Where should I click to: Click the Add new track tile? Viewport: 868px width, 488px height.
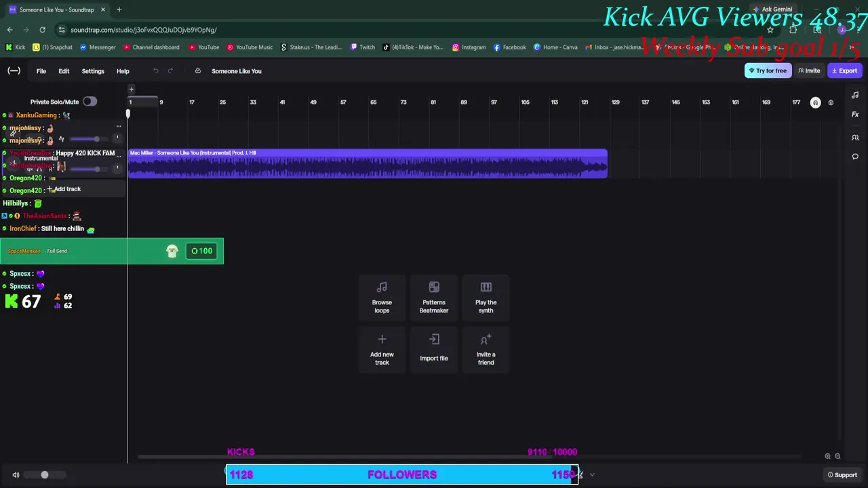pyautogui.click(x=382, y=350)
